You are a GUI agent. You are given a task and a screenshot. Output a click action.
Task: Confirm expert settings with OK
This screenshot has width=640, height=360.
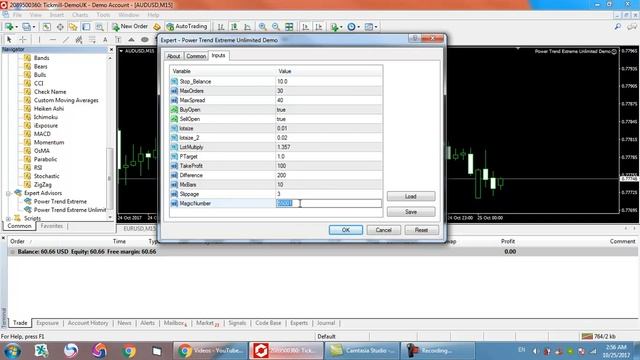346,230
